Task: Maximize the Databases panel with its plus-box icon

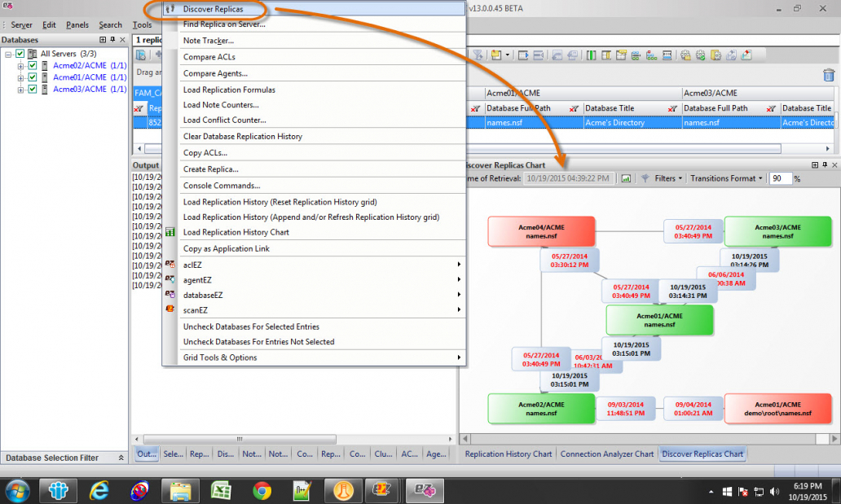Action: pos(103,40)
